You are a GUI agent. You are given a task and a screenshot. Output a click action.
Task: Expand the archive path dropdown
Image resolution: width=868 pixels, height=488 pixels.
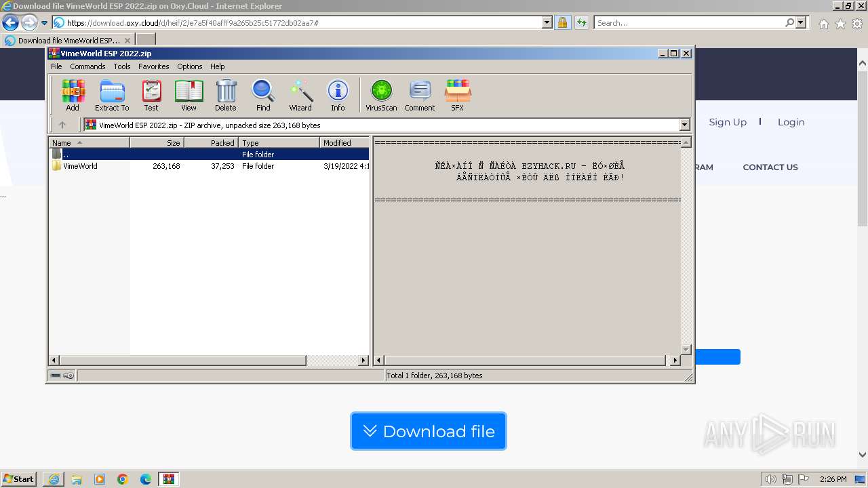point(684,125)
